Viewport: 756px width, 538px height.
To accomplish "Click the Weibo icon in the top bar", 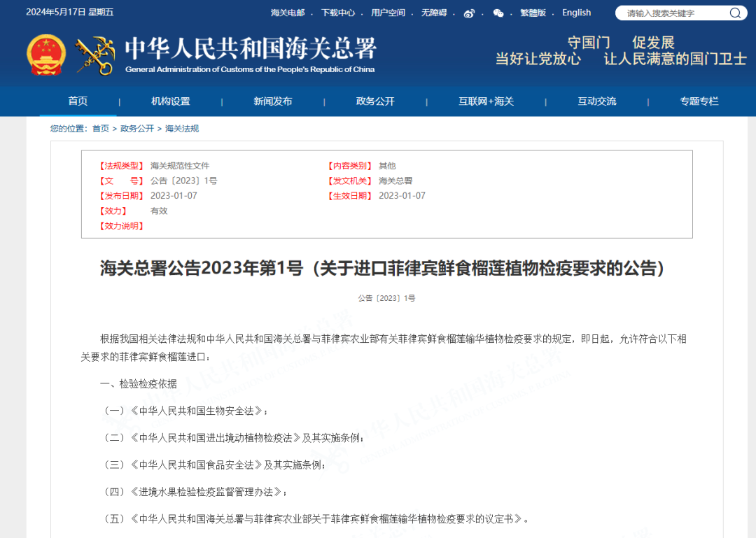I will coord(469,13).
